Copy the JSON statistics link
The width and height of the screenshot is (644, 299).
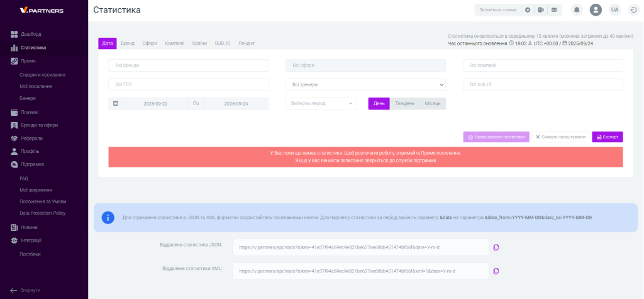click(496, 247)
